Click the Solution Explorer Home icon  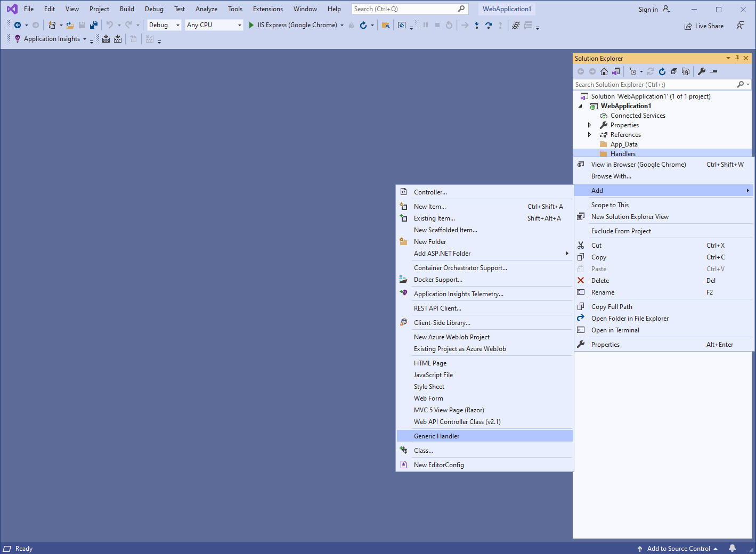point(604,71)
